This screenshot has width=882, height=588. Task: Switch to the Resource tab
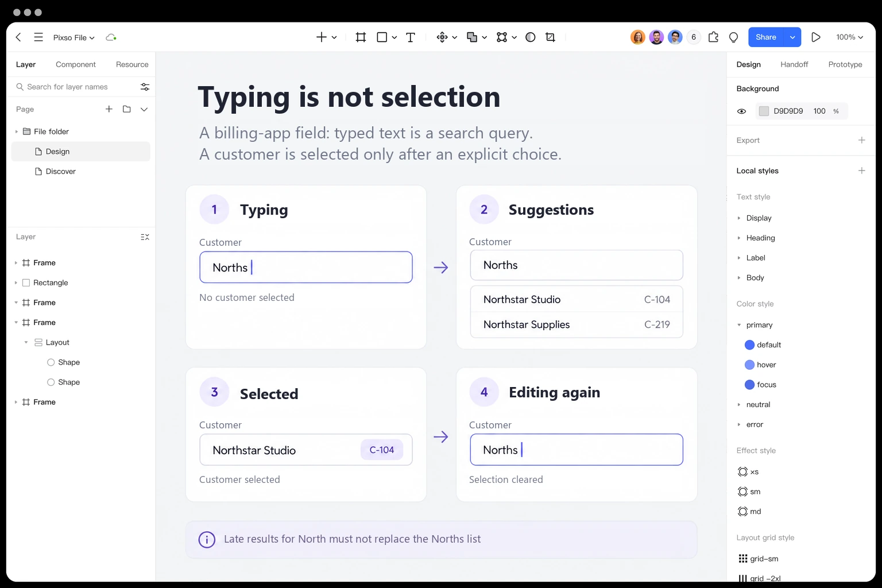pyautogui.click(x=132, y=64)
